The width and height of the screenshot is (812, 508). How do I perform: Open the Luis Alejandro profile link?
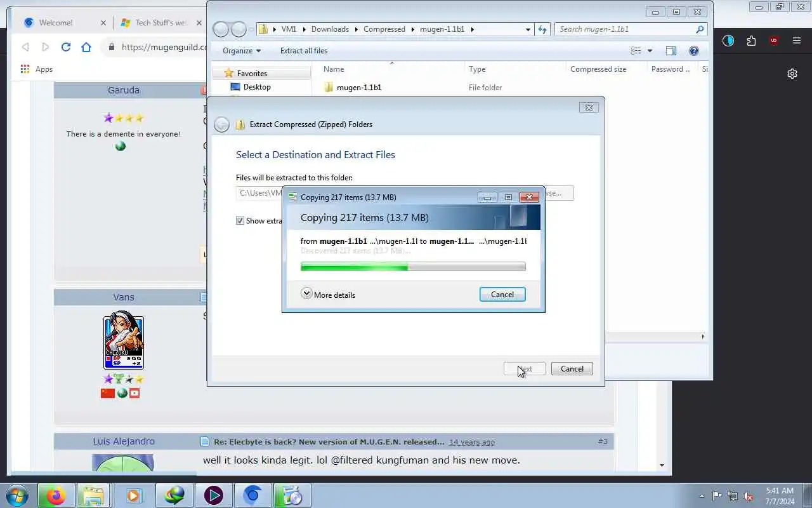coord(124,441)
